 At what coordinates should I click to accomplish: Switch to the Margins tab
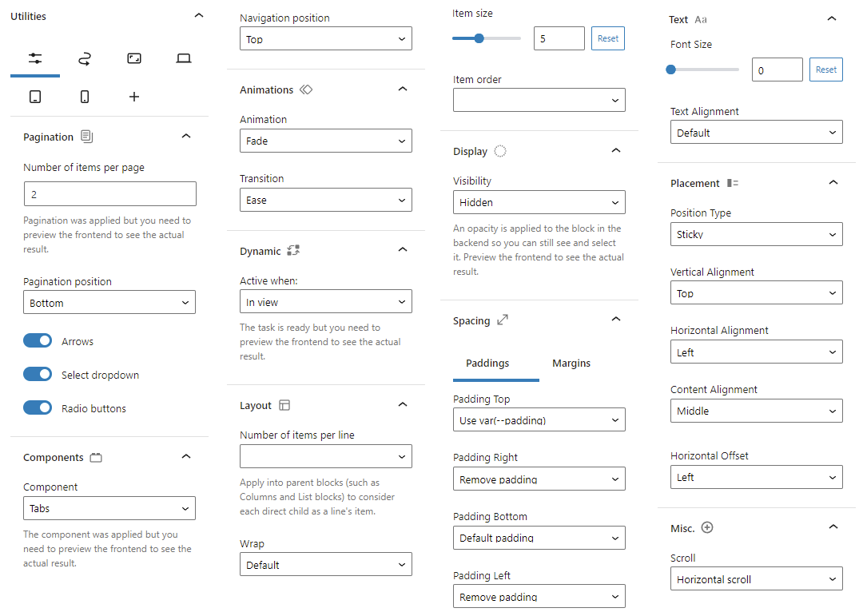pyautogui.click(x=571, y=364)
